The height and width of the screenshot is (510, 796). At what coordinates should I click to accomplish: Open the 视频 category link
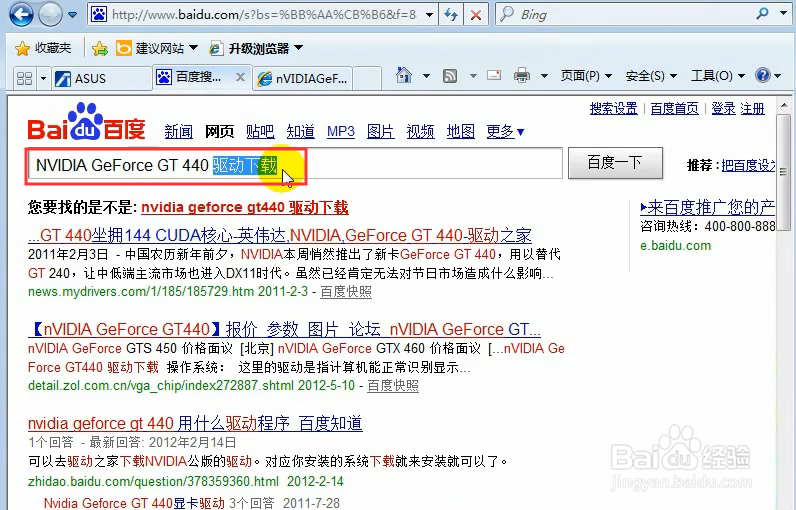click(x=420, y=131)
